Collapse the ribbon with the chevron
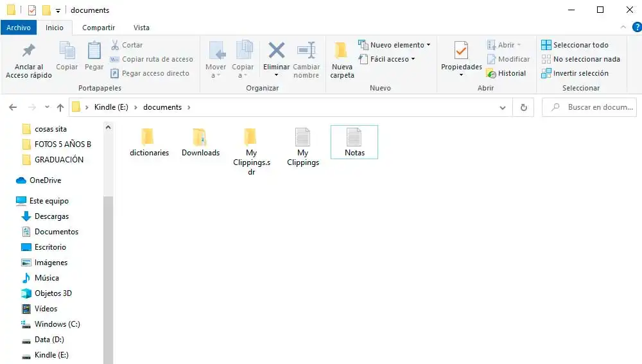Screen dimensions: 642x364 click(623, 27)
